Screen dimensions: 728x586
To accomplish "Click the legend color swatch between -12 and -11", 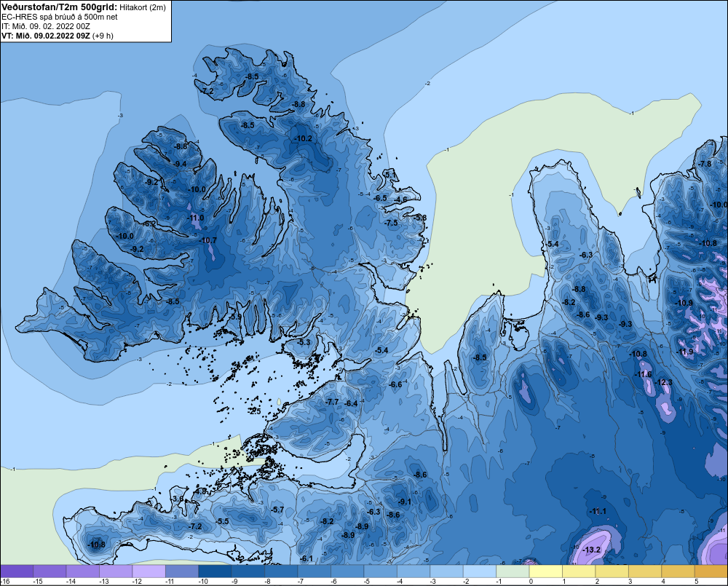I will coord(149,571).
